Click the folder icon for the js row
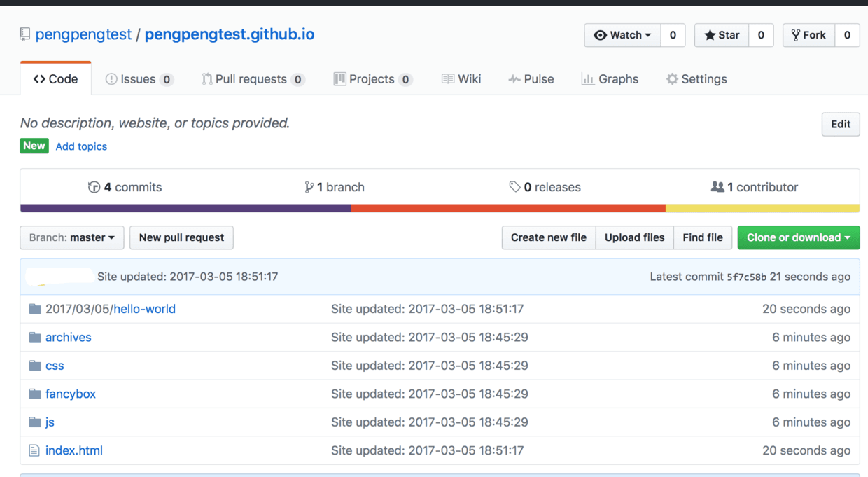This screenshot has height=477, width=868. click(35, 422)
